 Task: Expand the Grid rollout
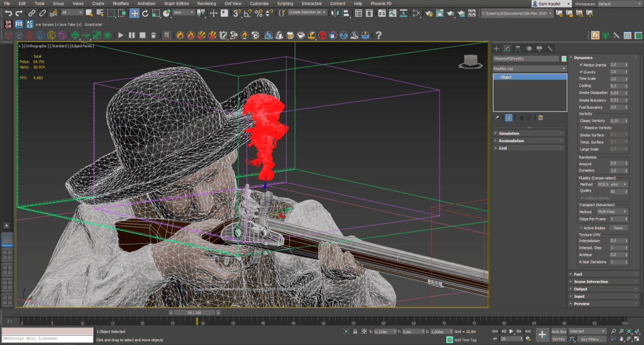tap(528, 148)
